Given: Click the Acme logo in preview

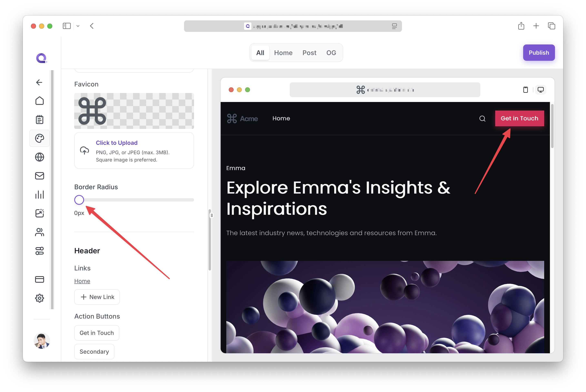Looking at the screenshot, I should (242, 118).
